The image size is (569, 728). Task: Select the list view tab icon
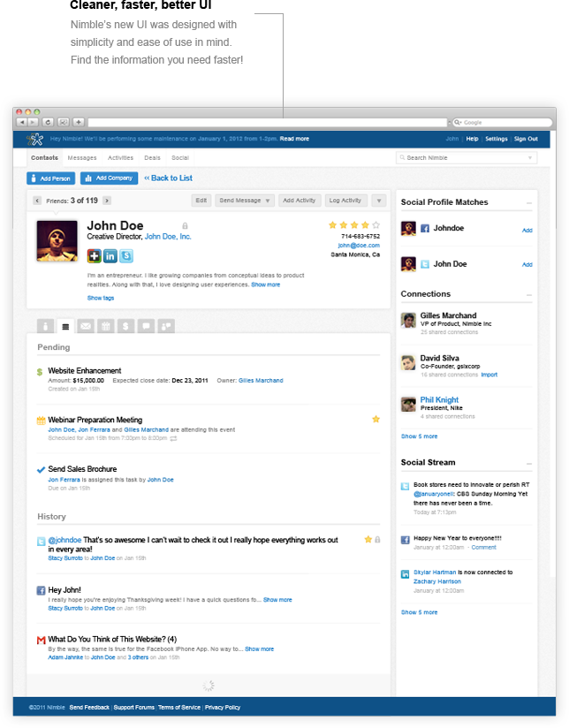[65, 326]
